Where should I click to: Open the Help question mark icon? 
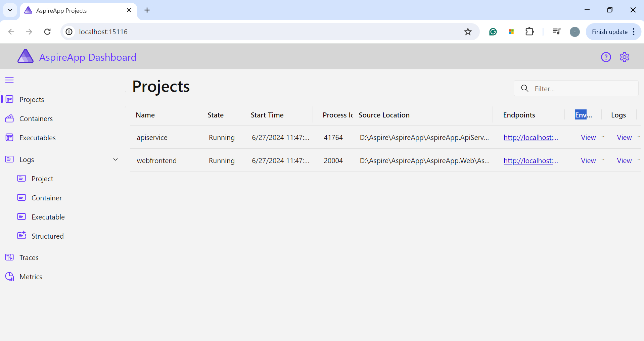pos(606,57)
